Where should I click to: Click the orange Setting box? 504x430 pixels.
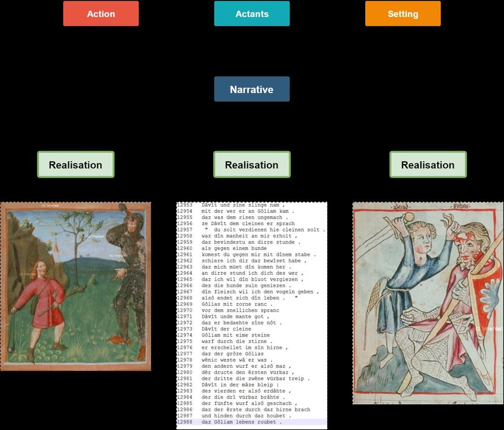pyautogui.click(x=403, y=14)
